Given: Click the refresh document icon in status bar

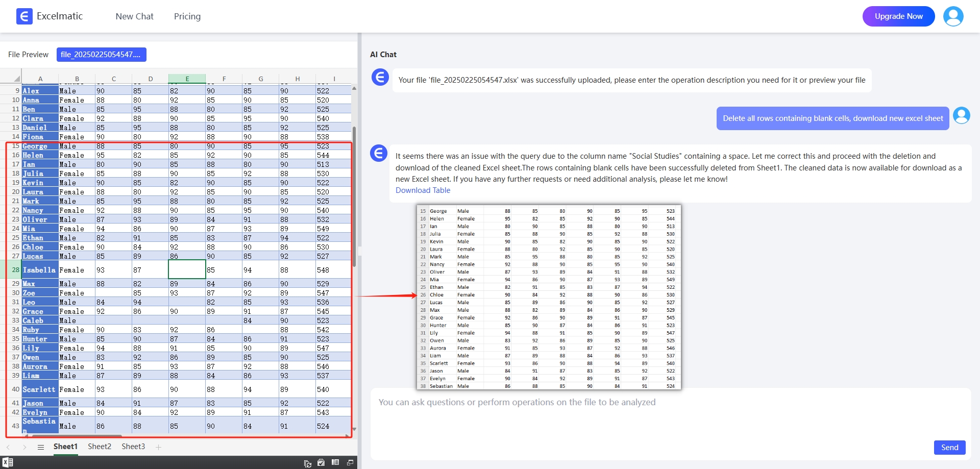Looking at the screenshot, I should (307, 463).
